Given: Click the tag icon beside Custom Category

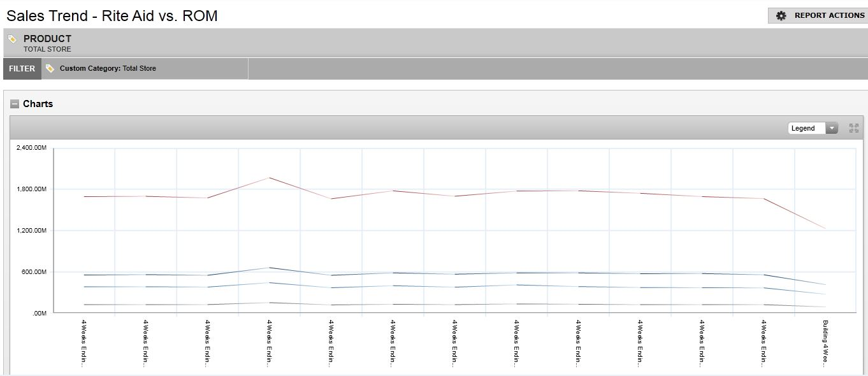Looking at the screenshot, I should pos(50,68).
